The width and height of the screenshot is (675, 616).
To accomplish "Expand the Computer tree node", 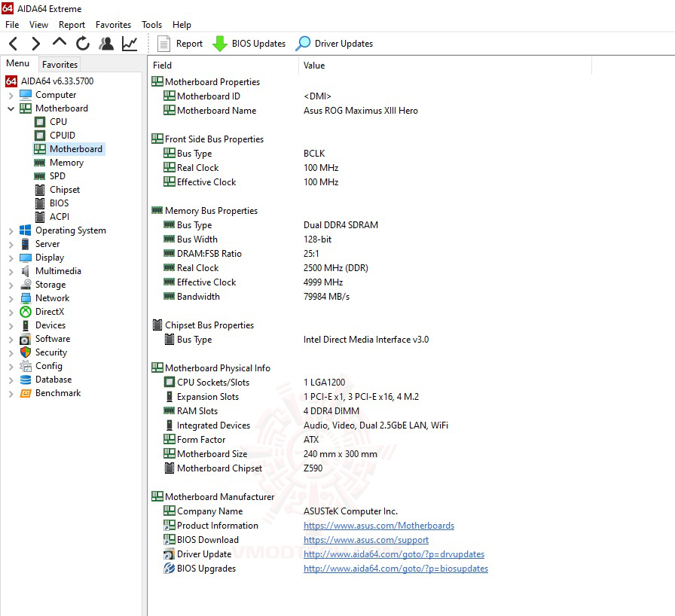I will coord(11,95).
